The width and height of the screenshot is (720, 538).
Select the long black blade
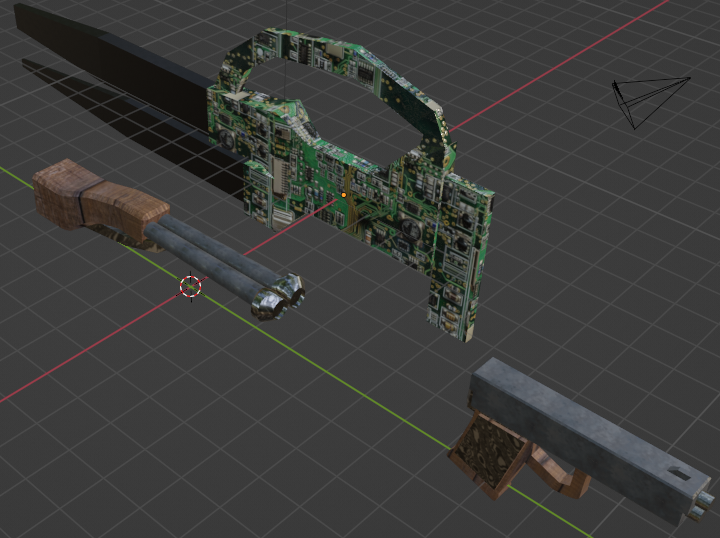pyautogui.click(x=110, y=69)
